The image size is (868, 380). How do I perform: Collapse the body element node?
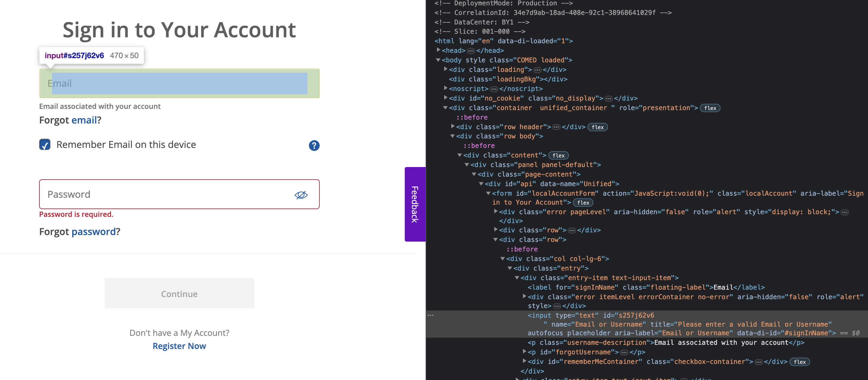(438, 60)
